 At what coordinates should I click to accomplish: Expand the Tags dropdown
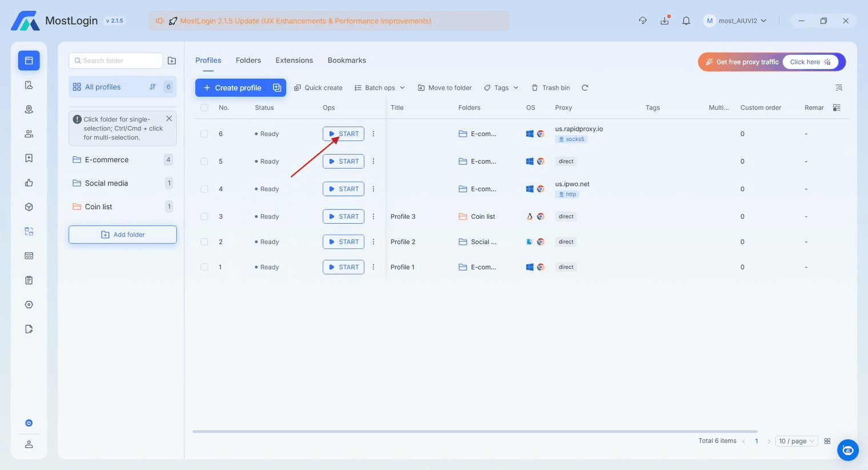click(501, 87)
